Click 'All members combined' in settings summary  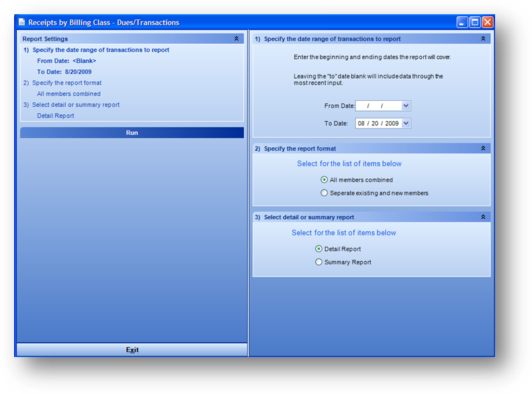pos(69,93)
